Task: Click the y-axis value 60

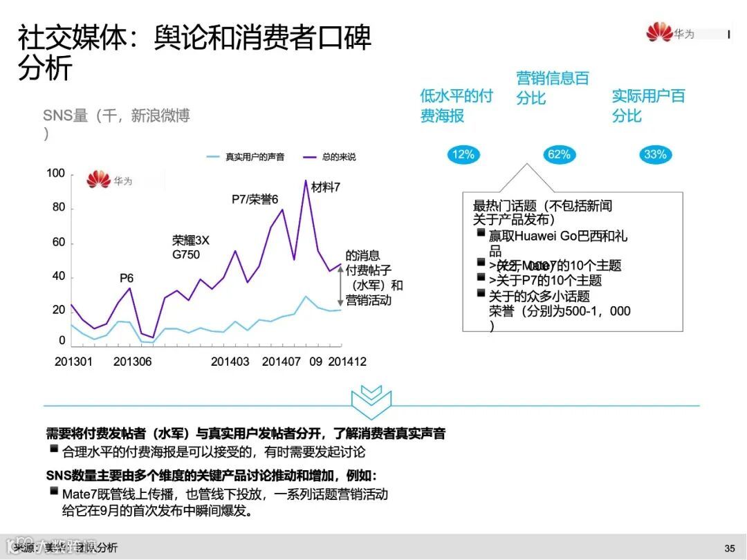Action: (x=59, y=242)
